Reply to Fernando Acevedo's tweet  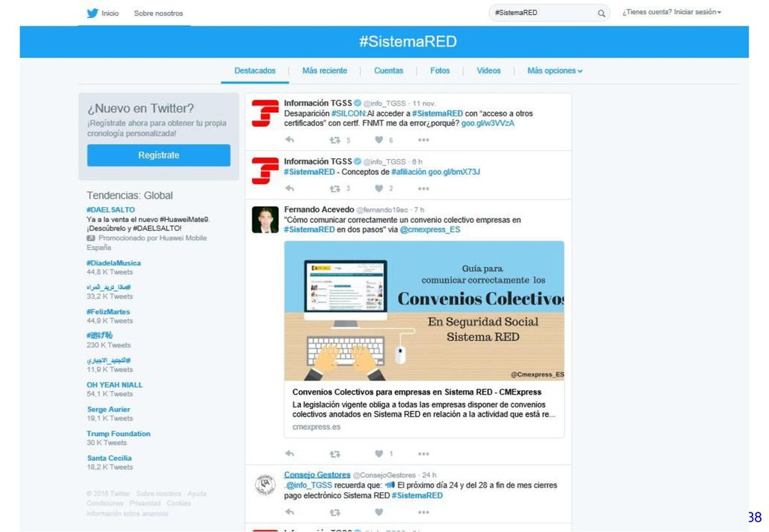click(290, 454)
